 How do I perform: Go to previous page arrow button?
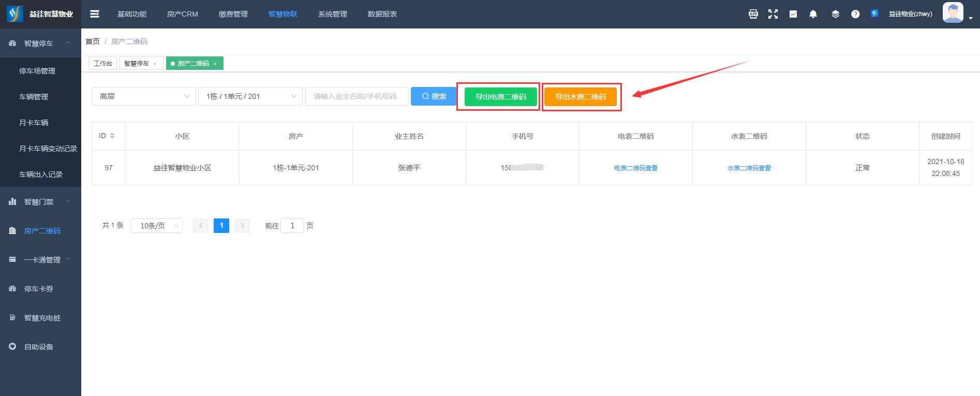point(201,226)
